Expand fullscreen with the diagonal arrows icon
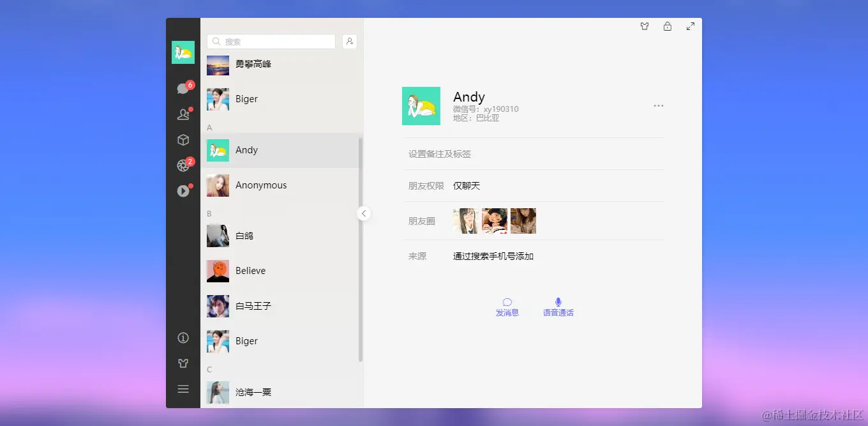The height and width of the screenshot is (426, 868). coord(690,26)
